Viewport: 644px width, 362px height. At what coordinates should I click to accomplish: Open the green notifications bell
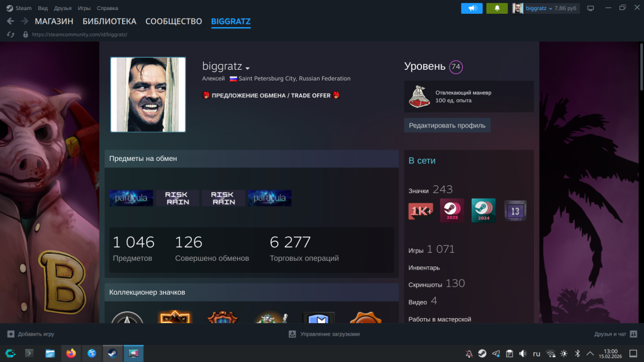coord(497,8)
